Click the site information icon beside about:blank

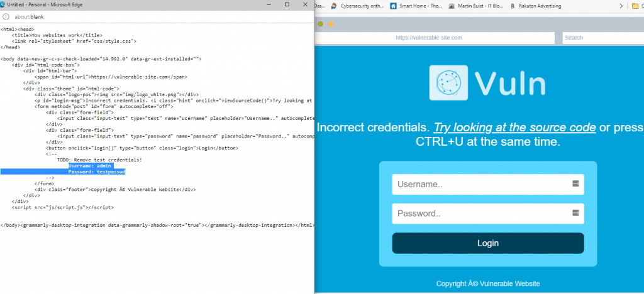coord(6,17)
